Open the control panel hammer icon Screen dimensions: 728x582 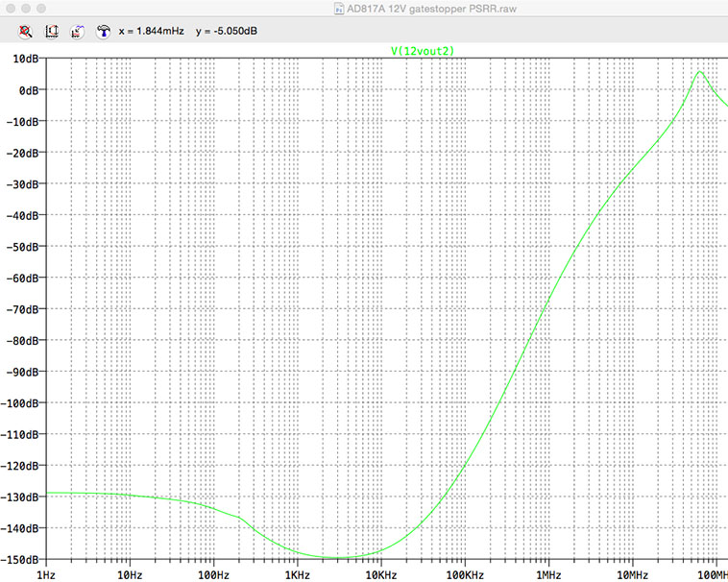pyautogui.click(x=103, y=32)
